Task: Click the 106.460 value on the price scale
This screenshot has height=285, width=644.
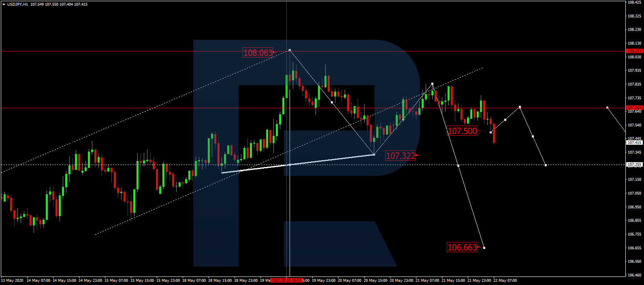Action: tap(634, 275)
